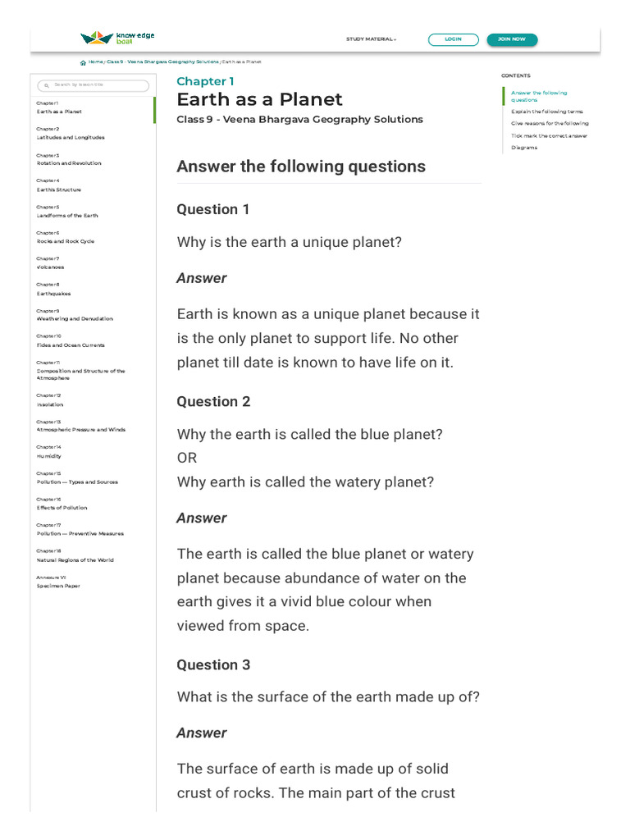Select Chapter 14 Humidity lesson
The image size is (630, 840).
pos(49,456)
